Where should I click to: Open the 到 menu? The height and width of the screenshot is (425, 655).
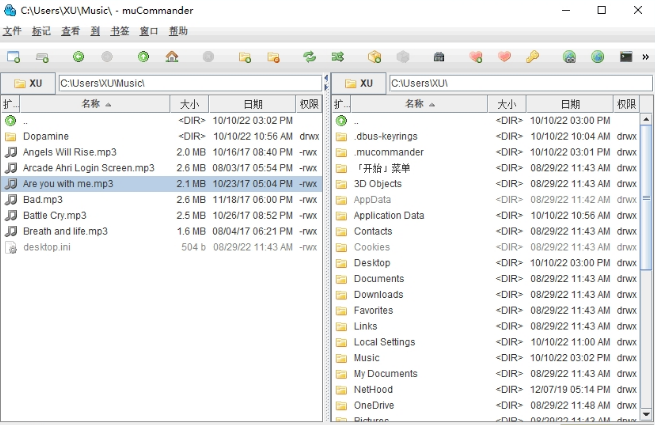(x=95, y=31)
